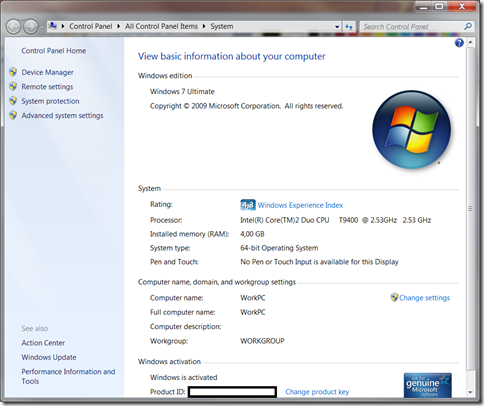Click shield icon beside Advanced system settings
This screenshot has width=484, height=406.
pyautogui.click(x=13, y=115)
